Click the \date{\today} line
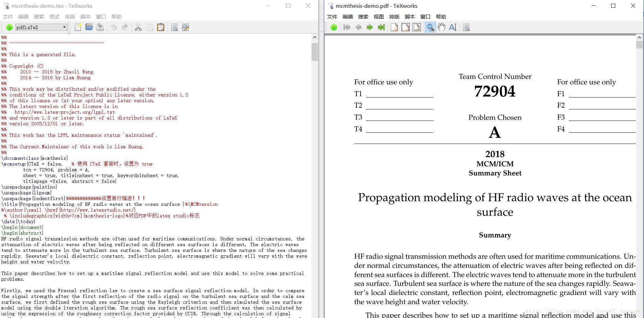 coord(19,221)
